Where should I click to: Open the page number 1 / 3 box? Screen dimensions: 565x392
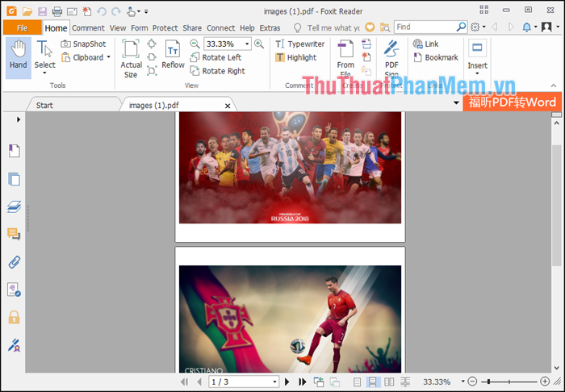[x=243, y=382]
